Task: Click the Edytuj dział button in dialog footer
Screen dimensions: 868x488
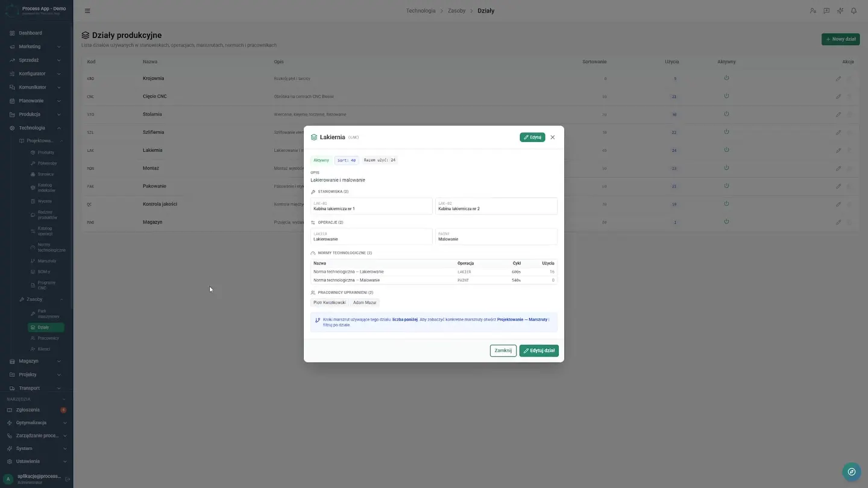Action: pyautogui.click(x=539, y=351)
